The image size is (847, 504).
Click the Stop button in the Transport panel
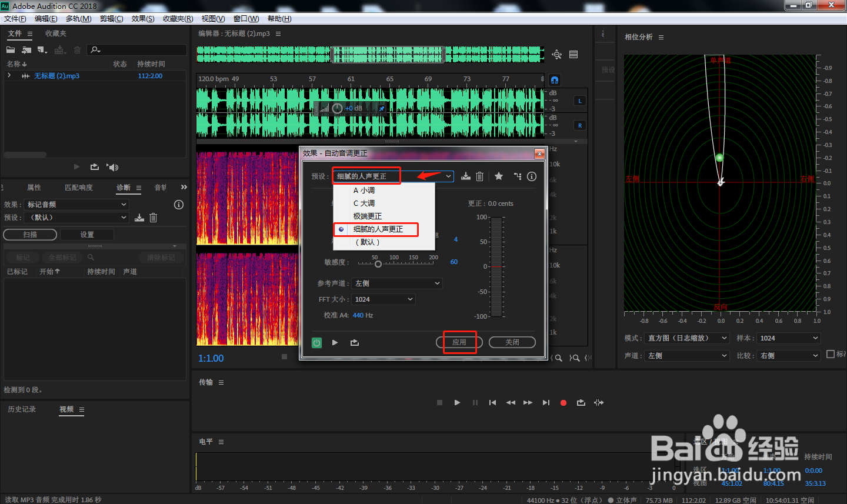439,403
